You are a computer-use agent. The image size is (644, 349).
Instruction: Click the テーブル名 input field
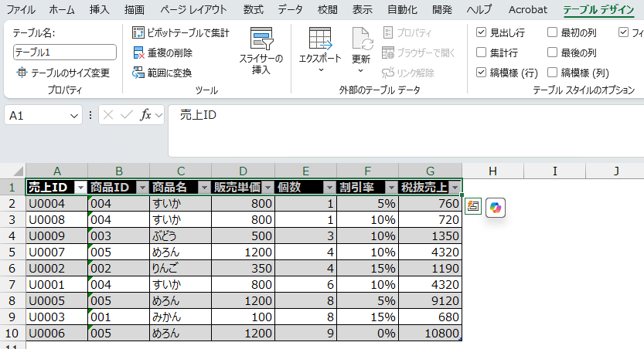click(x=64, y=52)
